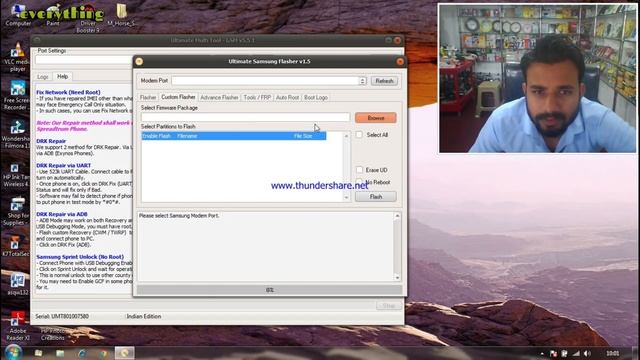Image resolution: width=640 pixels, height=360 pixels.
Task: Click the 'Fix Network (Need Root)' help heading
Action: click(68, 92)
